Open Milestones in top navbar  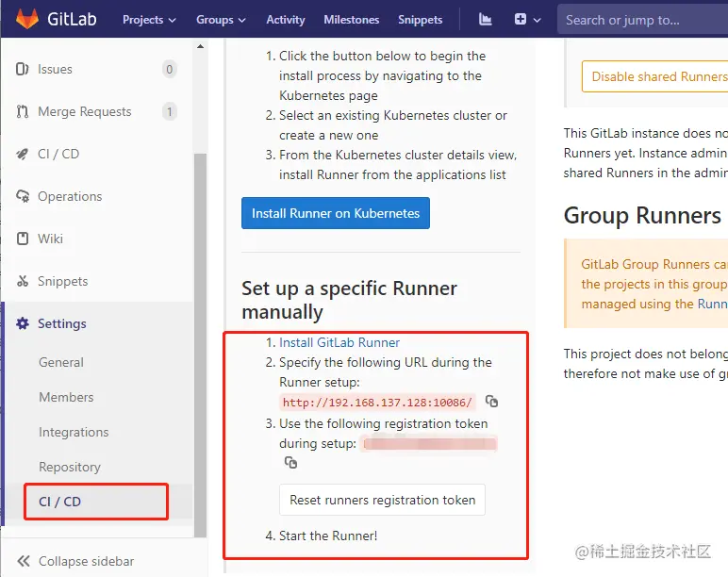(x=352, y=20)
